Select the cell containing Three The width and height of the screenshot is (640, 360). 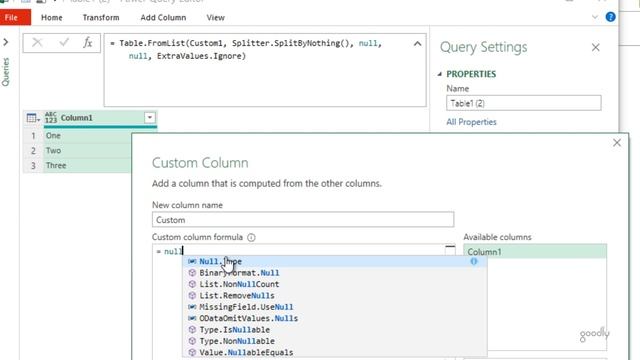(x=88, y=165)
